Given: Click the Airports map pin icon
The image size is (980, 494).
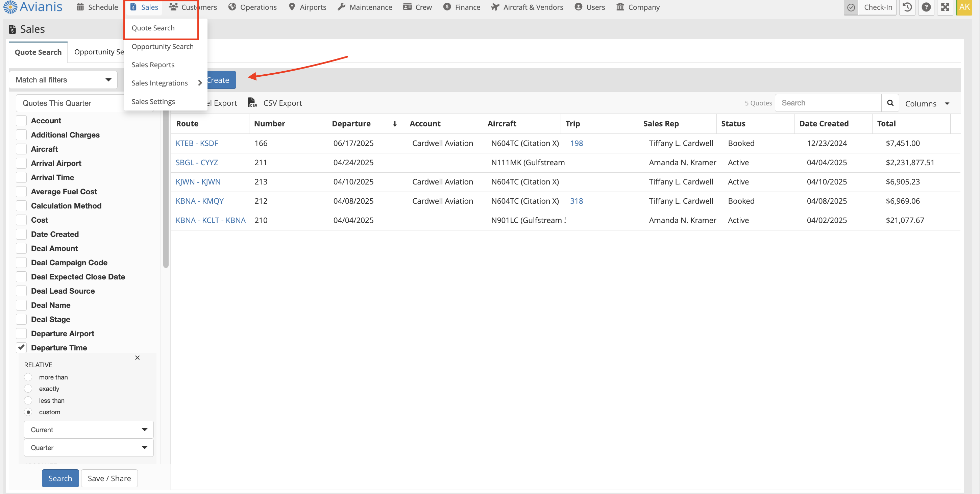Looking at the screenshot, I should point(292,7).
